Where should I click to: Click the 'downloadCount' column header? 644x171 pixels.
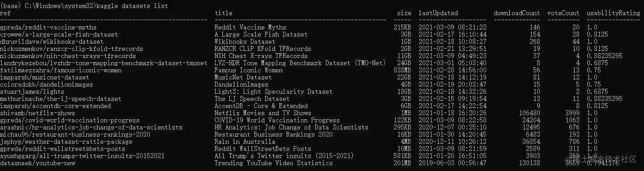pos(517,13)
